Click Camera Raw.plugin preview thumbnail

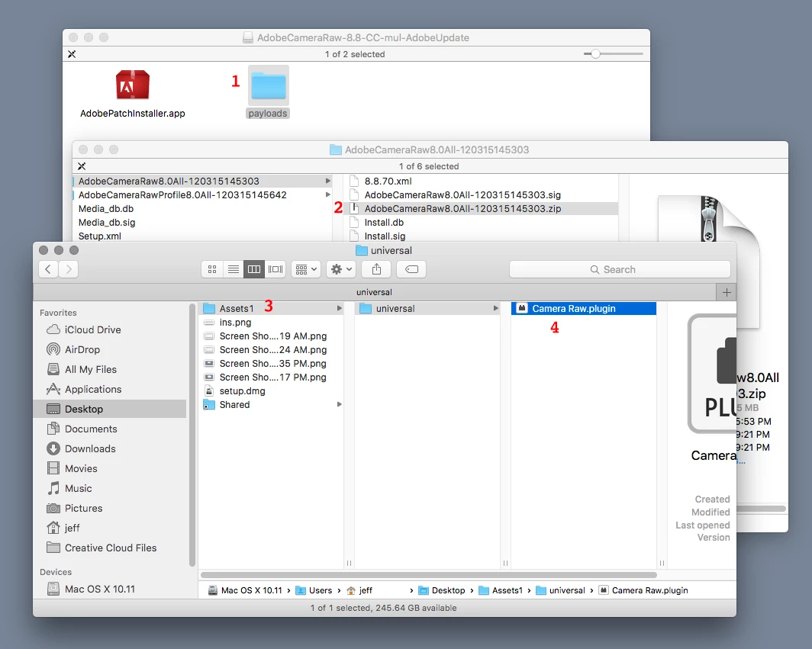712,374
